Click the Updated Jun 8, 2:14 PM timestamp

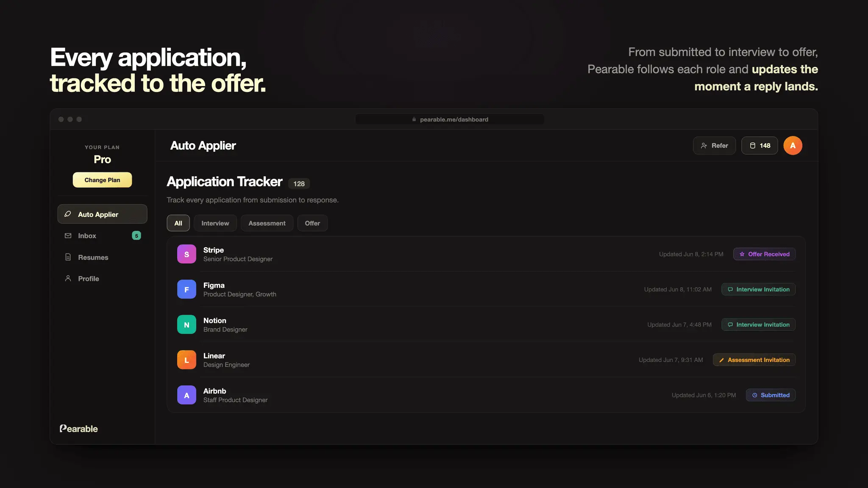[691, 254]
